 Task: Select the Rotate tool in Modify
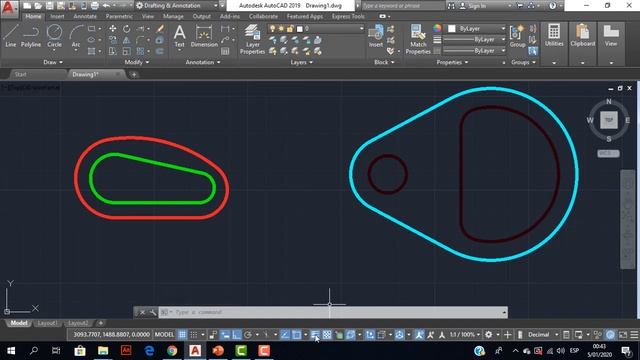[x=127, y=29]
